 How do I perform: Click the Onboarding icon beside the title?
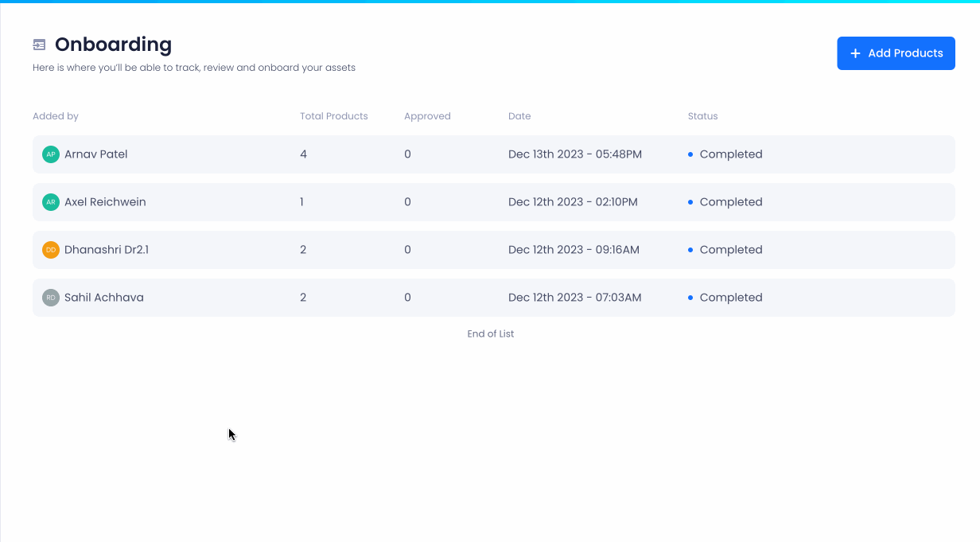pyautogui.click(x=39, y=45)
